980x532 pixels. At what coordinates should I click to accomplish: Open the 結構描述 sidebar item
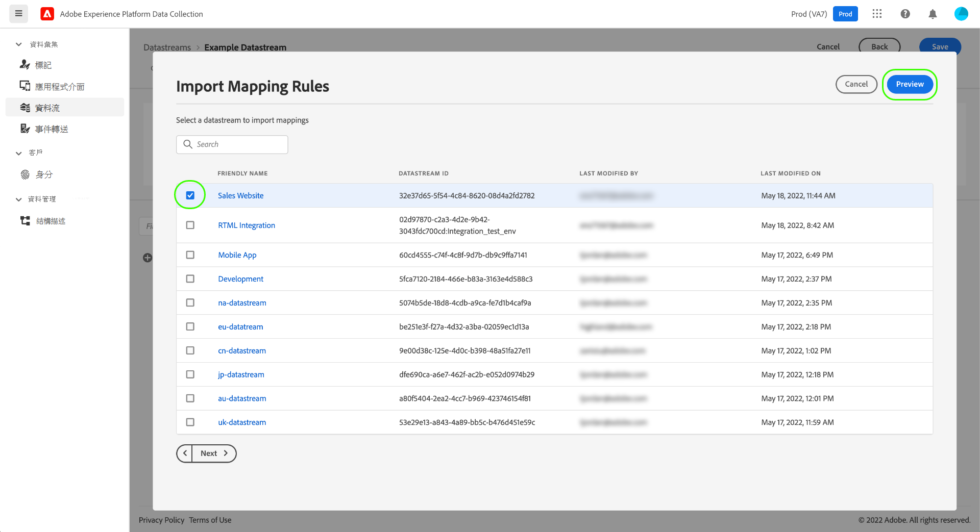pos(51,221)
